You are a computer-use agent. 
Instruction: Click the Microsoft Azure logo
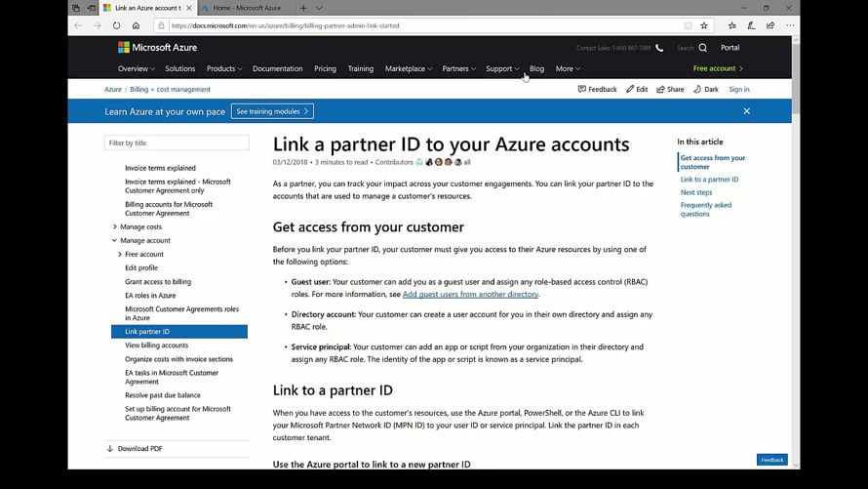click(x=157, y=47)
